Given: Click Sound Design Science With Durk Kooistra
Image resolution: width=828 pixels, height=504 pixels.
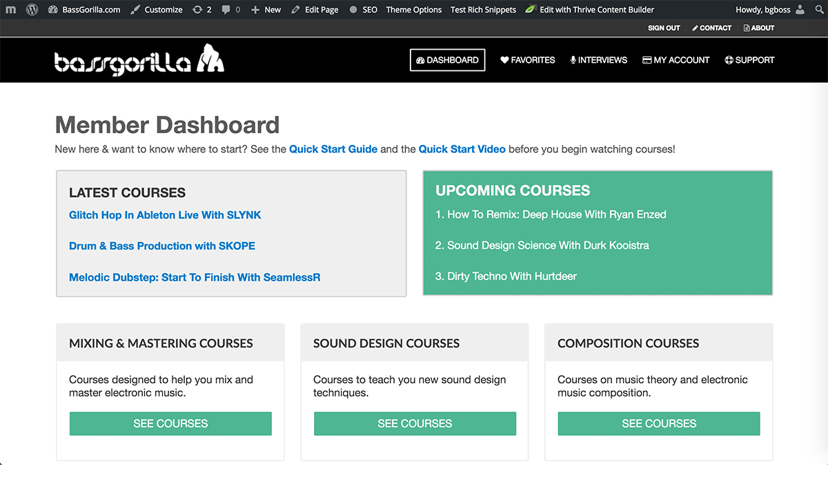Looking at the screenshot, I should tap(549, 245).
